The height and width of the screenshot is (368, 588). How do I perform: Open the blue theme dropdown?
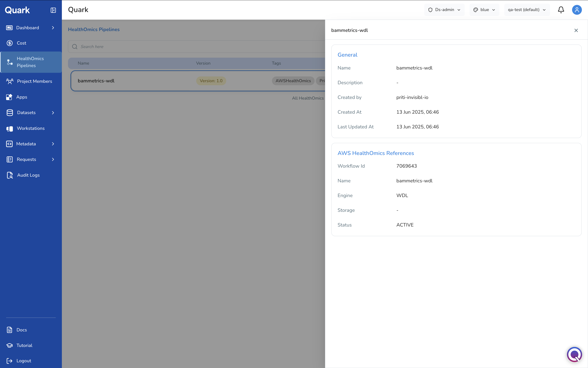484,10
